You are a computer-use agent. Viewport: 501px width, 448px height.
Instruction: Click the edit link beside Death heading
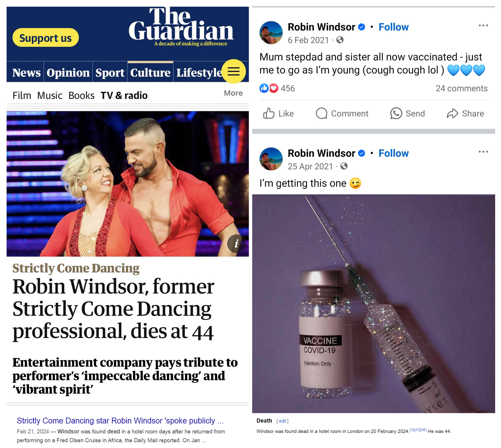point(282,421)
